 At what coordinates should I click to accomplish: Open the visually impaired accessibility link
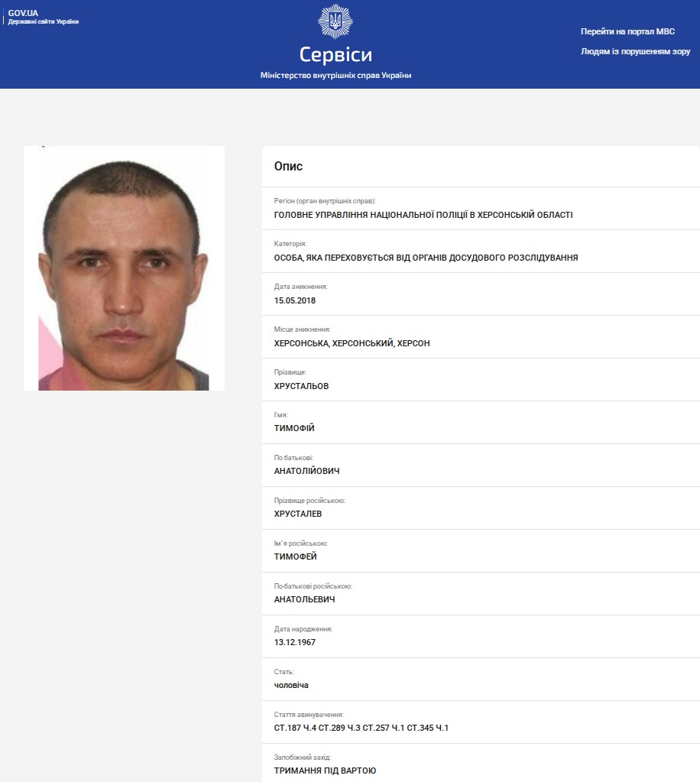(635, 51)
